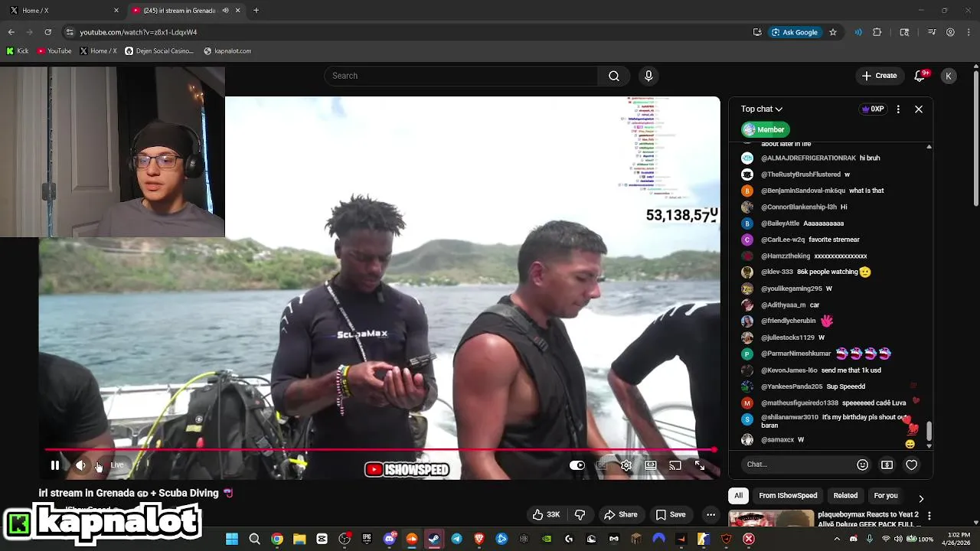Viewport: 980px width, 551px height.
Task: Select the From IShowSpeed chip
Action: (788, 496)
